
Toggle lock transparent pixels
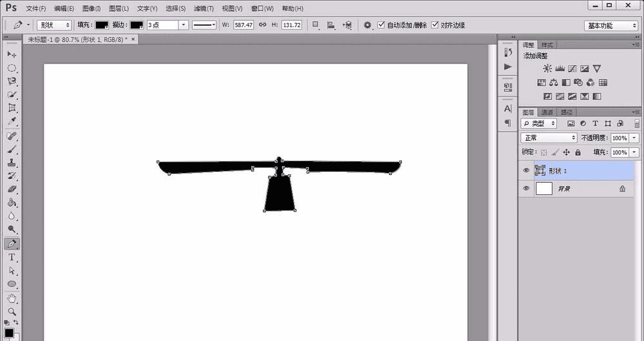[x=544, y=152]
